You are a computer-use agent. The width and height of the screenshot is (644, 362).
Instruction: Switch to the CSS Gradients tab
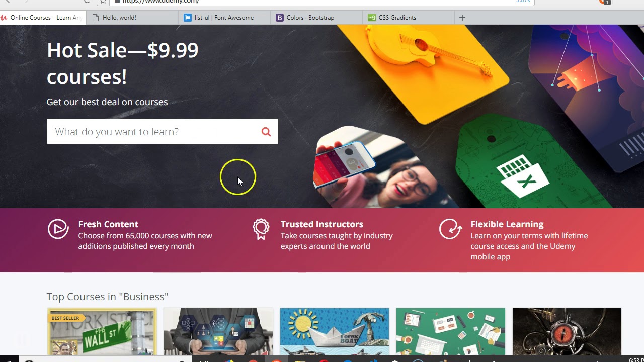(408, 18)
